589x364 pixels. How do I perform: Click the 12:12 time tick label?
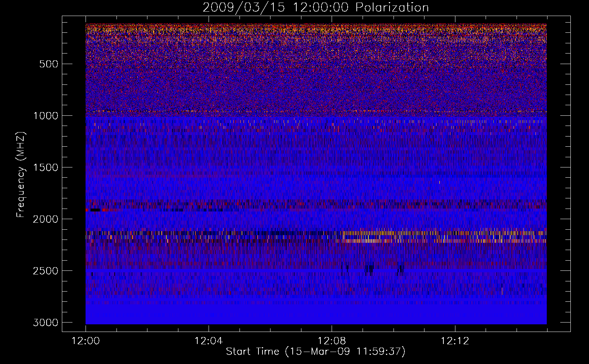tap(455, 341)
